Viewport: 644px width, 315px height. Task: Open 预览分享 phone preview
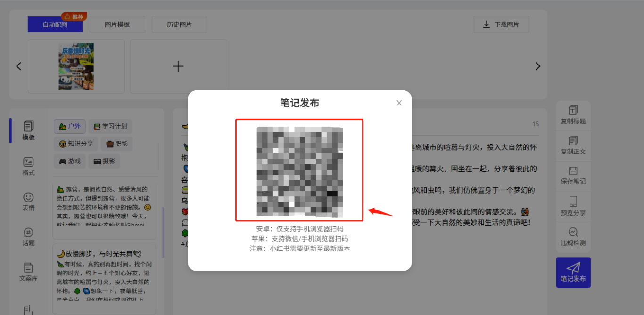[x=573, y=206]
